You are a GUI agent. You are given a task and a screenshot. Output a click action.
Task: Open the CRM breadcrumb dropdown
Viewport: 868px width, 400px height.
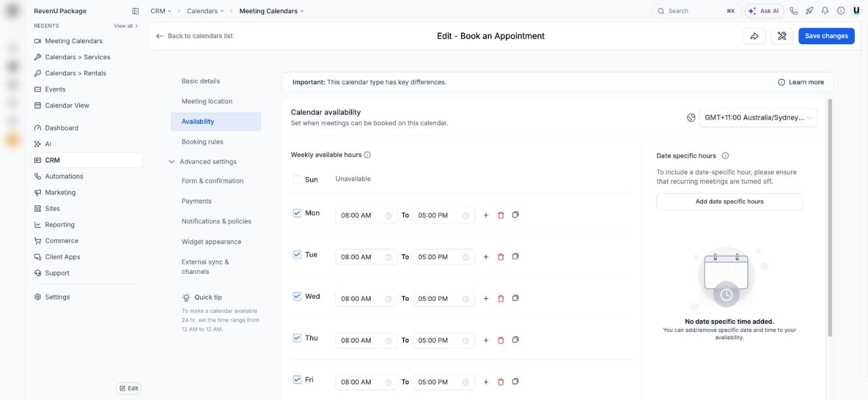[161, 11]
